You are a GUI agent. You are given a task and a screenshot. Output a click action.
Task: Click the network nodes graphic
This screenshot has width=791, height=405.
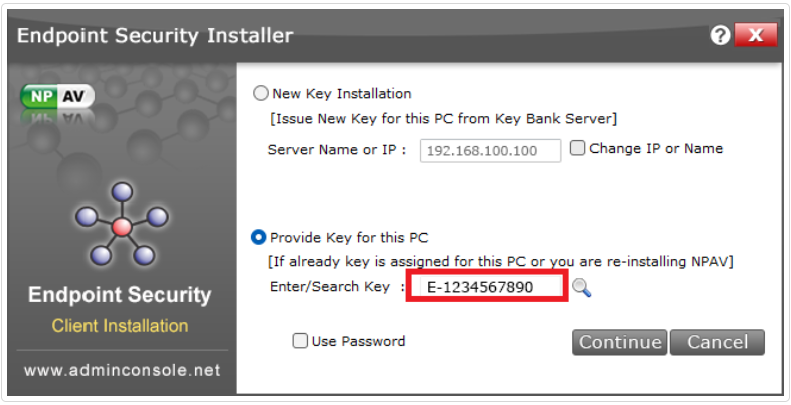point(121,225)
